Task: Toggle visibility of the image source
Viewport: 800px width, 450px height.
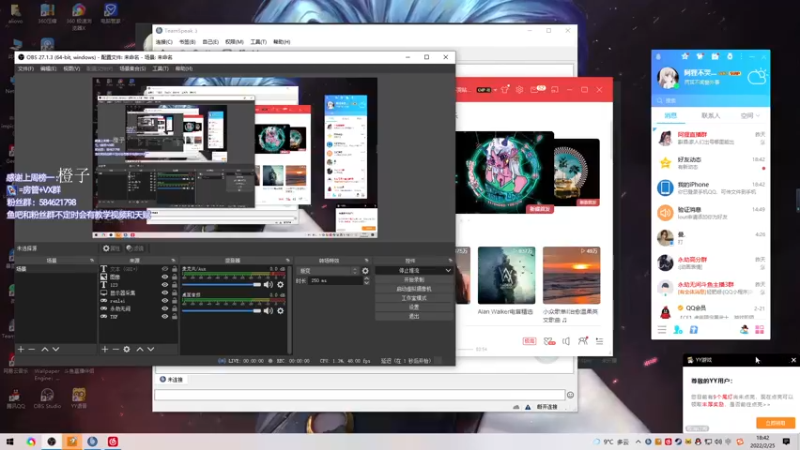Action: click(x=165, y=277)
